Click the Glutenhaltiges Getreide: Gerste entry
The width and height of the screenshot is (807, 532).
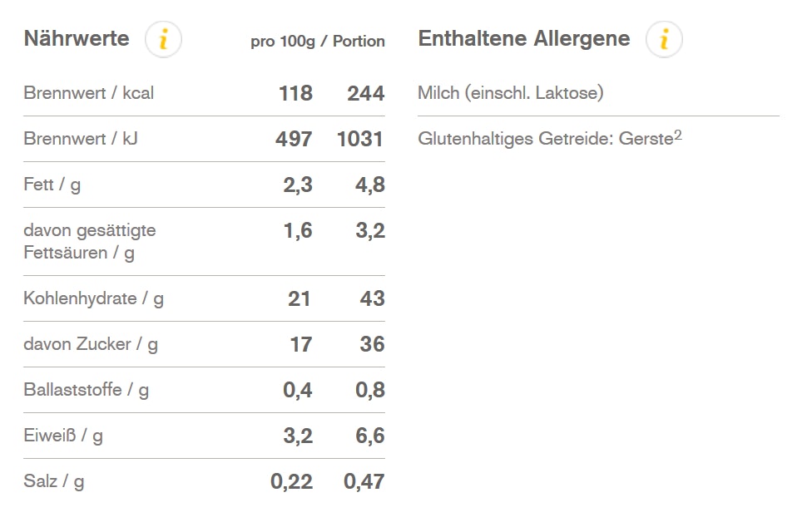click(x=545, y=139)
